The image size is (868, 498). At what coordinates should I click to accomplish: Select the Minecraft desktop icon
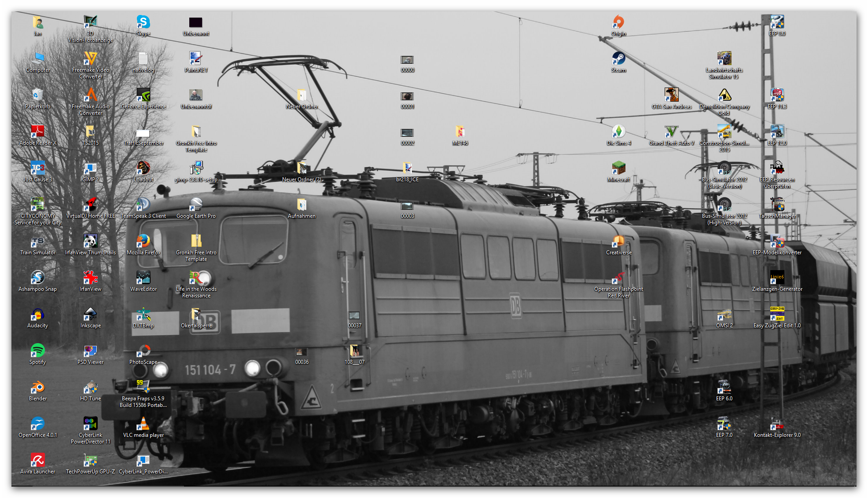[x=618, y=168]
